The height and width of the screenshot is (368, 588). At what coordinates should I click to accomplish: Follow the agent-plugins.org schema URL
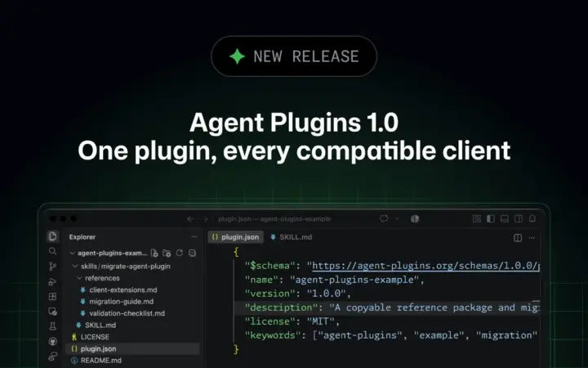[425, 266]
